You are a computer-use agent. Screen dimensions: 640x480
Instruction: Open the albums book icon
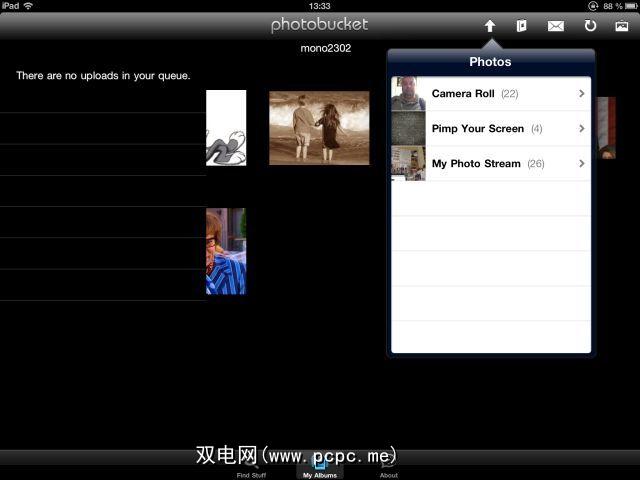522,26
